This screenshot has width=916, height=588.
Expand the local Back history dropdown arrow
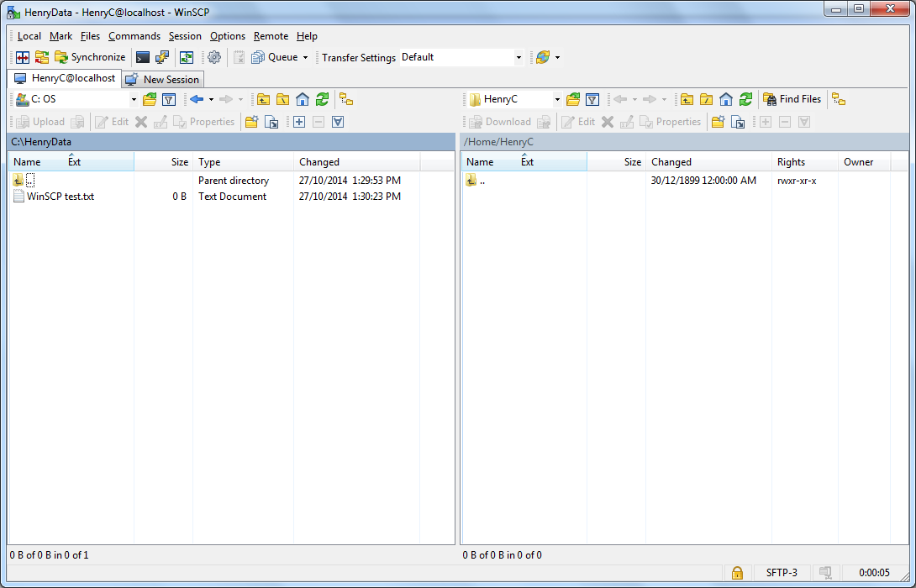tap(212, 99)
